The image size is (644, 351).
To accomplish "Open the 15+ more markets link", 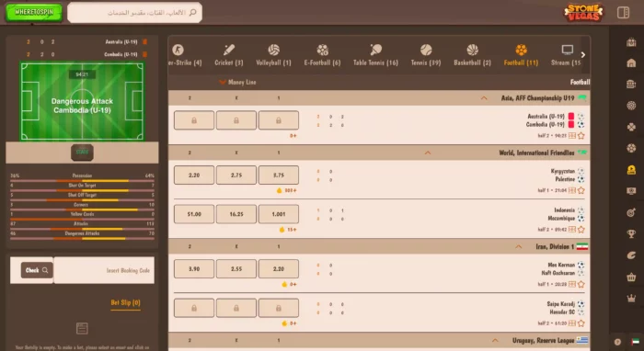I will (x=292, y=230).
